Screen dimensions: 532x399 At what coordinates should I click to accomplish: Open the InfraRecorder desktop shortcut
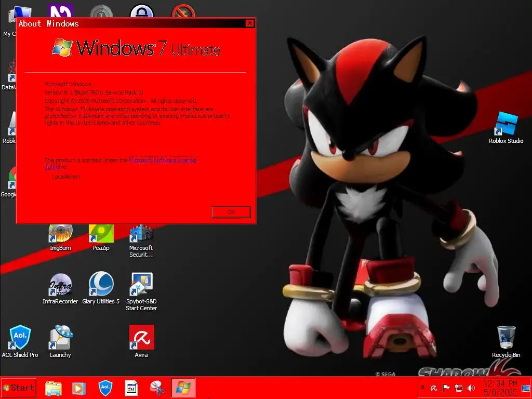tap(60, 288)
